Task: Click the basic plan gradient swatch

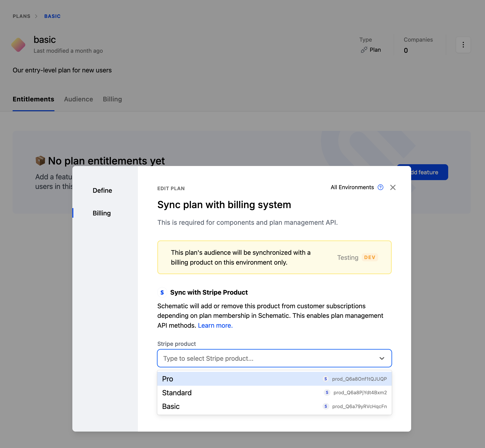Action: pyautogui.click(x=18, y=45)
